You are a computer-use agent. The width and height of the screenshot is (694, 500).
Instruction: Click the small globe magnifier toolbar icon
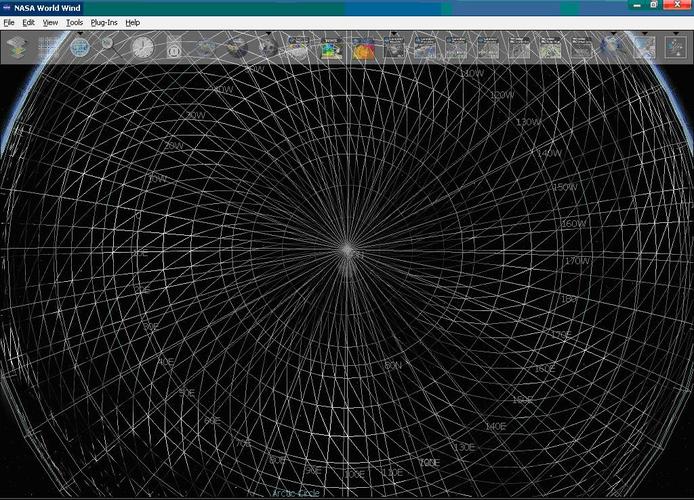(108, 45)
